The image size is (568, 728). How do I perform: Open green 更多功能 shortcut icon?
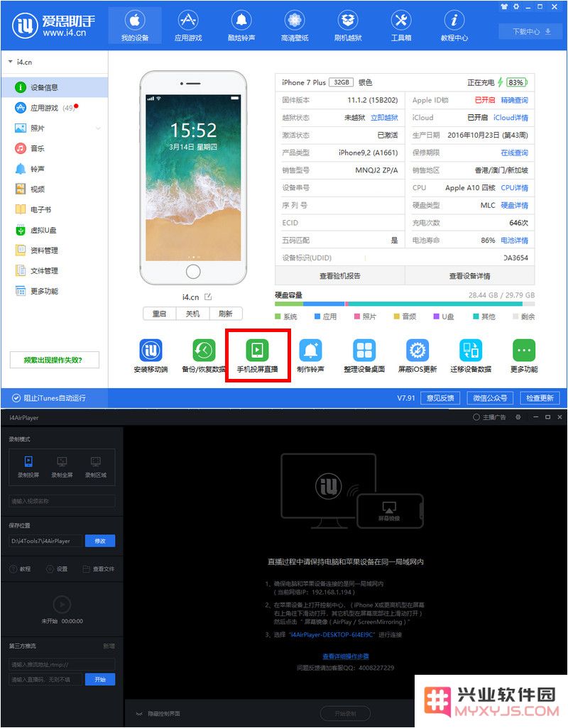(x=524, y=351)
